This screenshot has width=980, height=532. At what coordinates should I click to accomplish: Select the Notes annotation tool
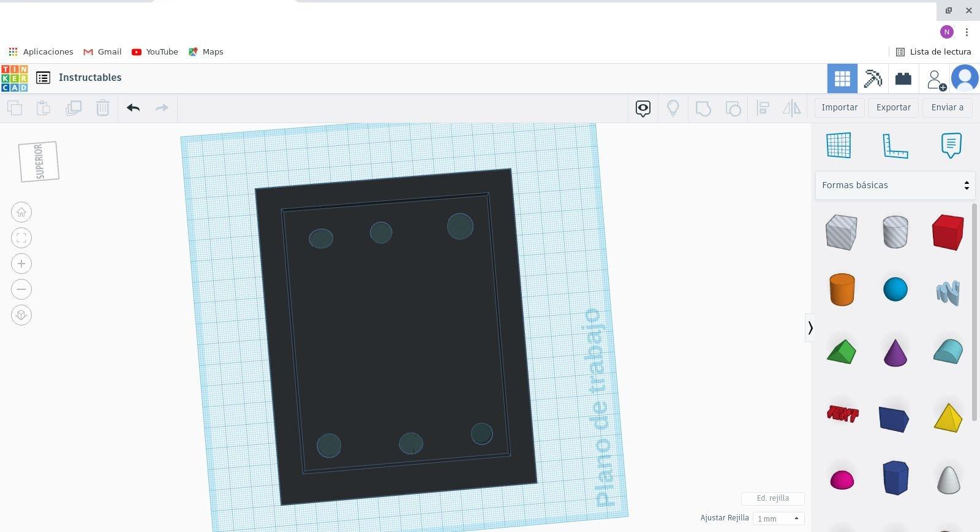coord(951,145)
